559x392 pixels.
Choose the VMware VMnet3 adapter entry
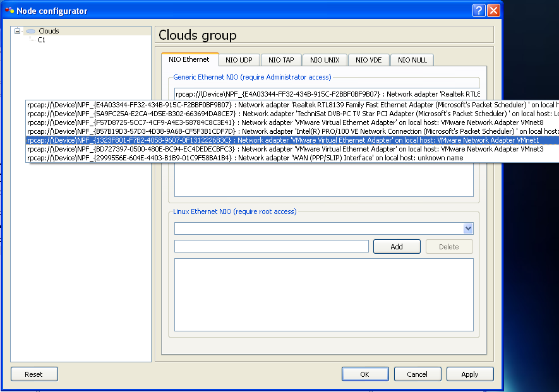pos(292,149)
